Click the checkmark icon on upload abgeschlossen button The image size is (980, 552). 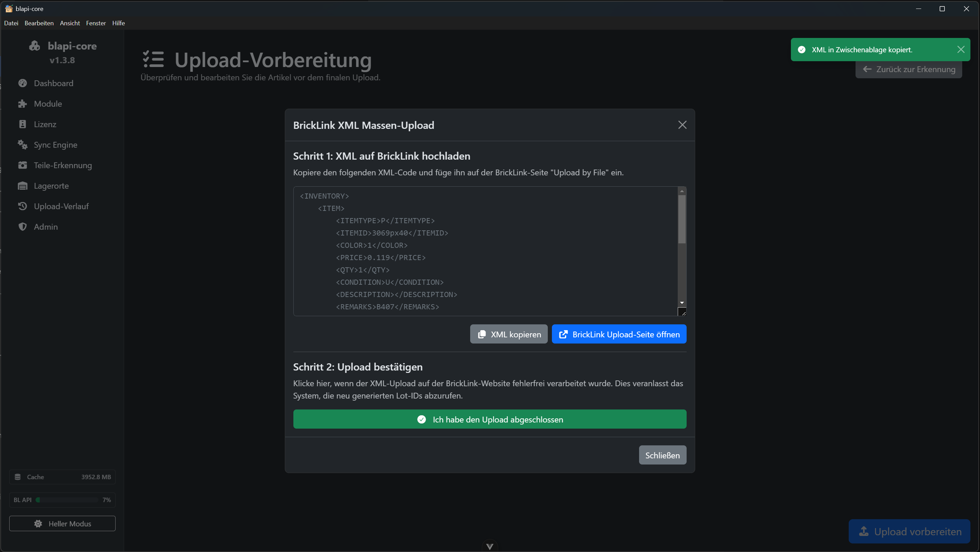click(422, 420)
